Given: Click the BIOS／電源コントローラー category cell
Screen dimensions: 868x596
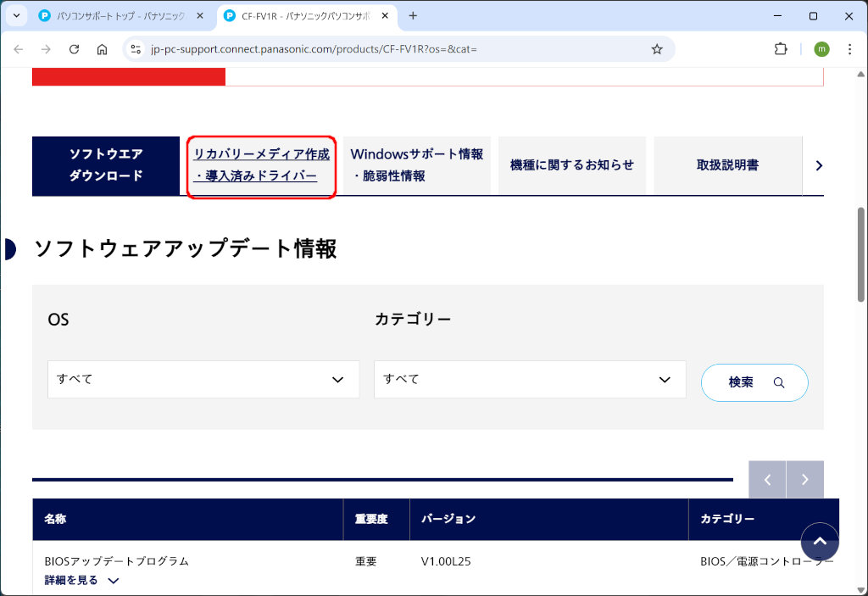Looking at the screenshot, I should coord(766,561).
